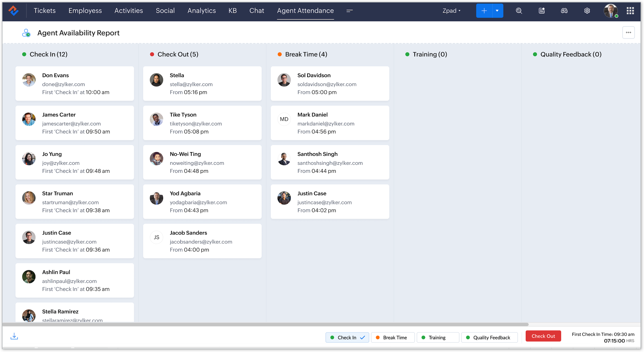This screenshot has width=644, height=352.
Task: Open the arrow beside the plus button
Action: click(497, 11)
